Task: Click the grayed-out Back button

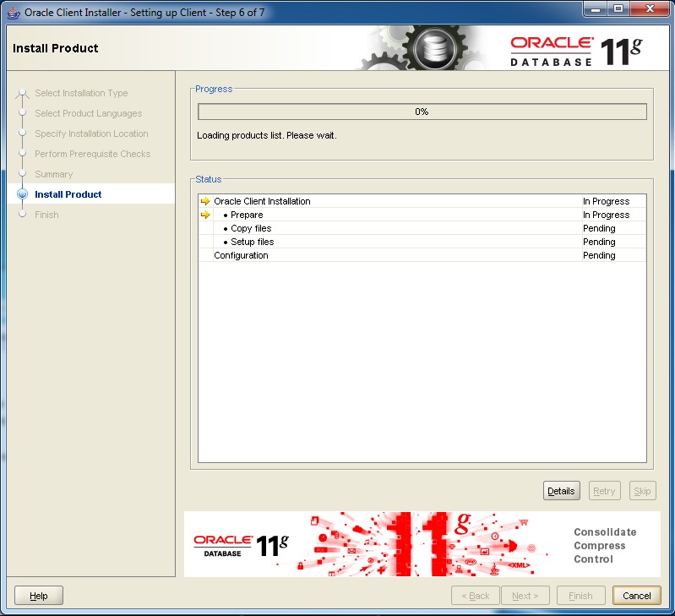Action: (x=476, y=596)
